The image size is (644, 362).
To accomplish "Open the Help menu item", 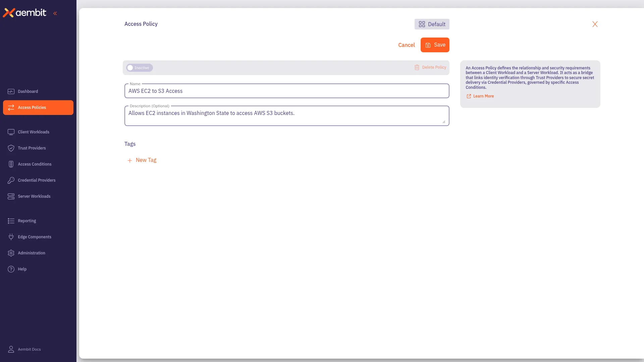I will pos(38,269).
